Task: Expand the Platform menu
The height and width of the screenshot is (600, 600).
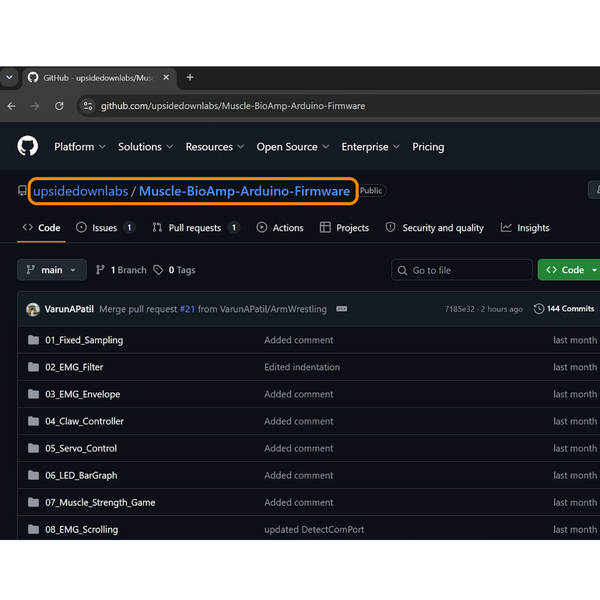Action: point(80,147)
